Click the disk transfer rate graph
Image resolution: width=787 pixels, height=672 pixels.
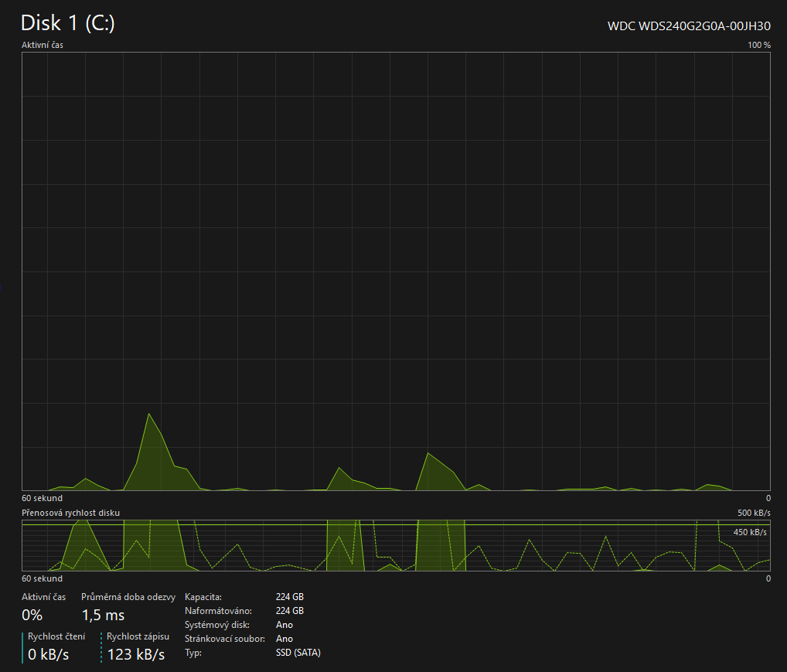(x=396, y=546)
